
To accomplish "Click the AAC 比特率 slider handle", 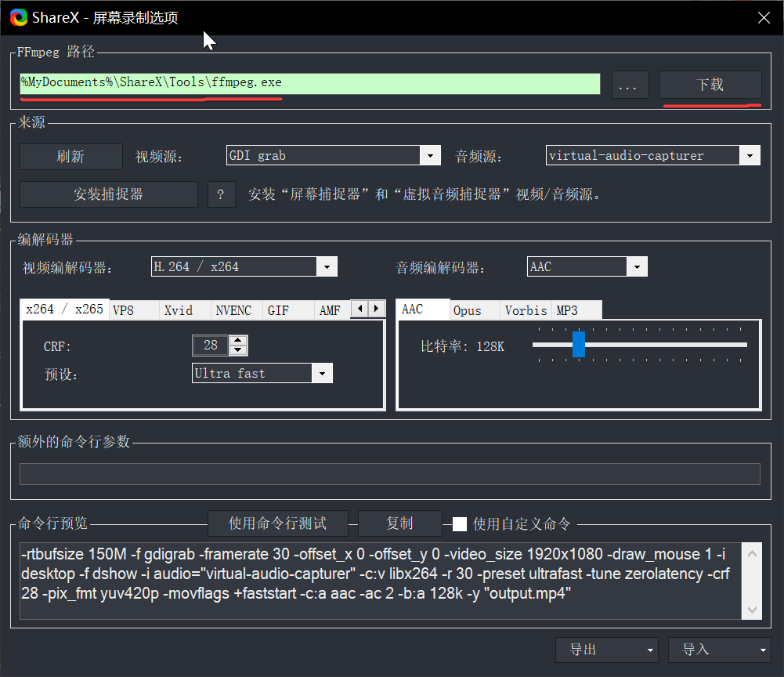I will point(579,344).
